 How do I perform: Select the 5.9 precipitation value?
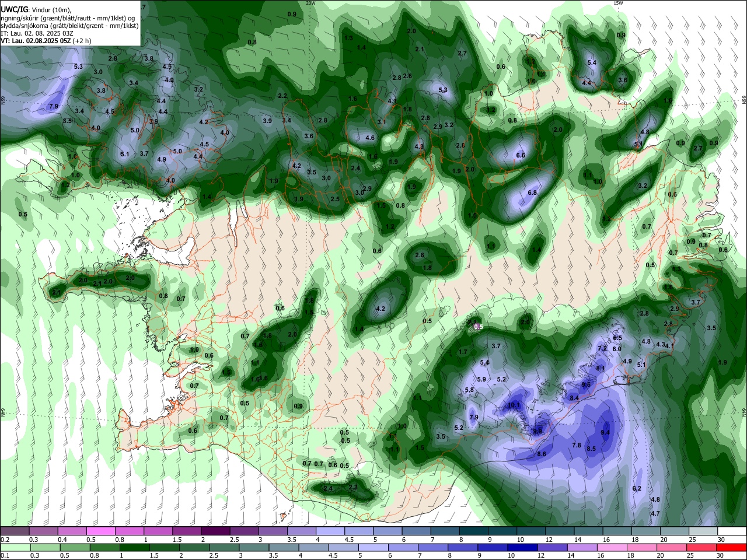(x=481, y=379)
